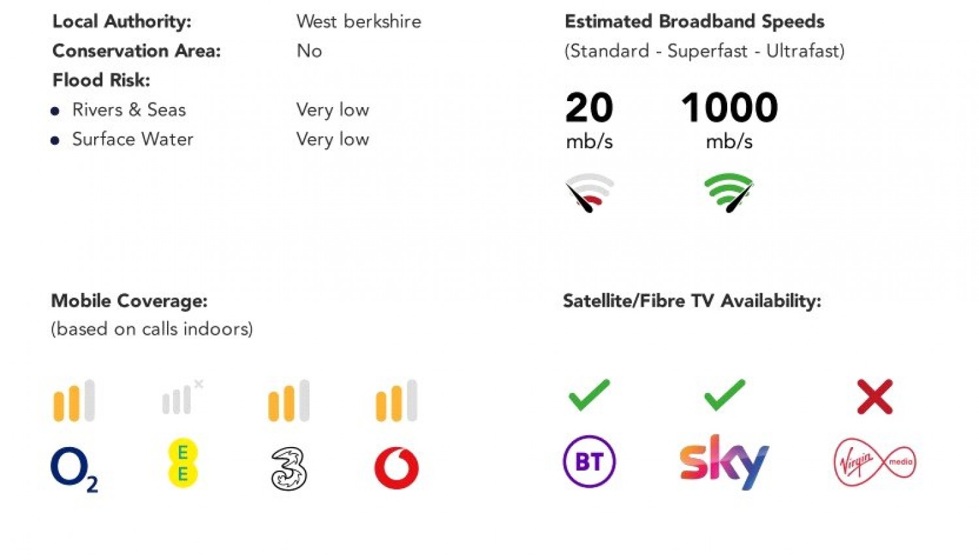Click the green fast-speed wifi gauge icon
The image size is (979, 560).
(x=729, y=193)
